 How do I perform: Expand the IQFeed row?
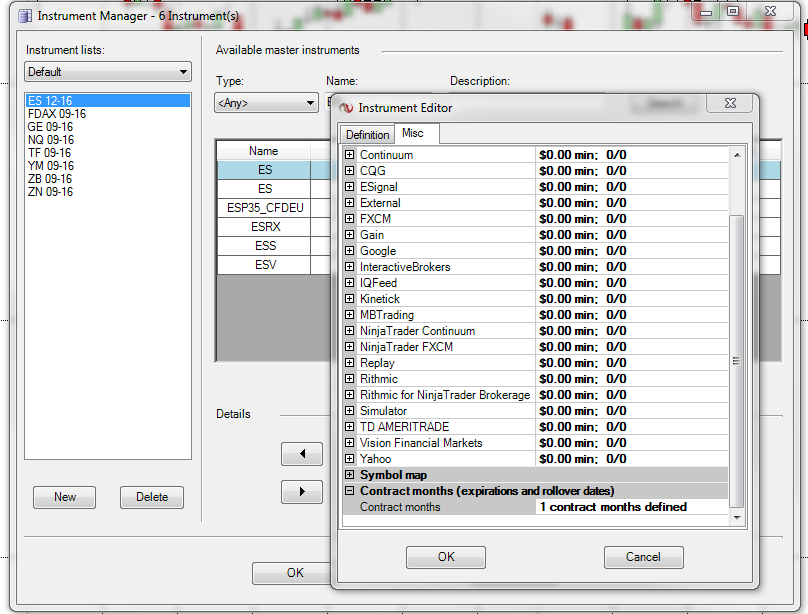[x=349, y=282]
